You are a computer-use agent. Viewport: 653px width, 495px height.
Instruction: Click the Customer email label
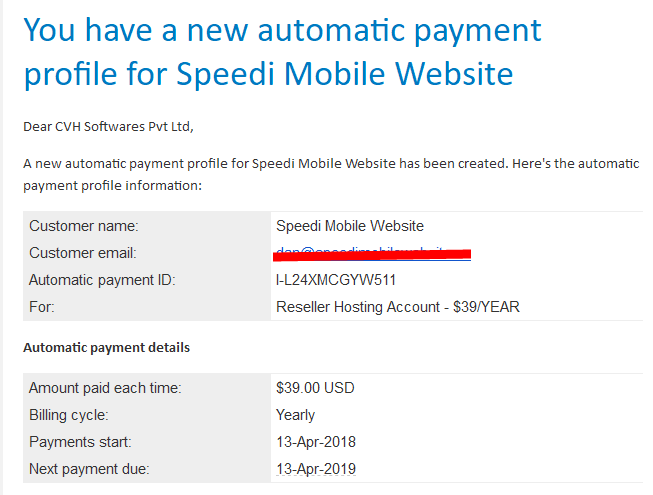pyautogui.click(x=83, y=253)
